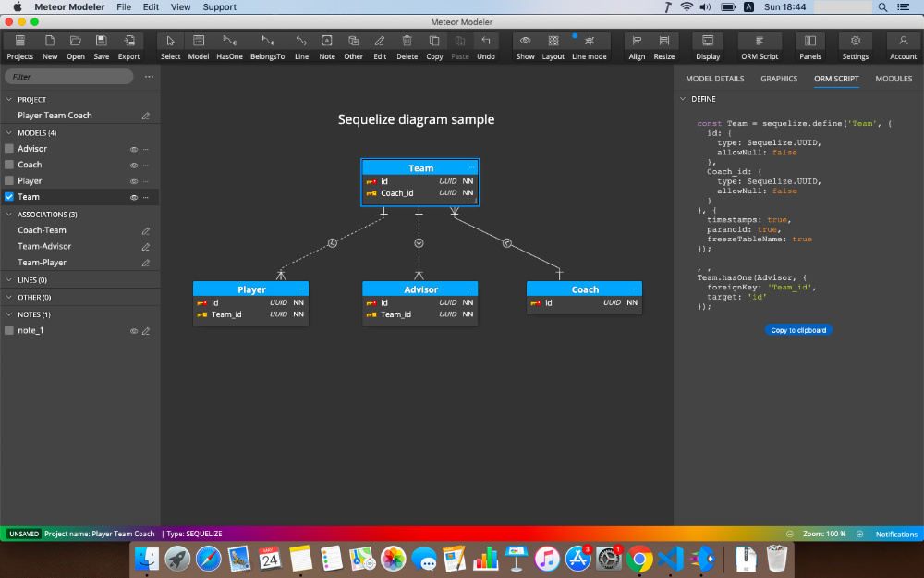
Task: Collapse the PROJECT section
Action: click(9, 99)
